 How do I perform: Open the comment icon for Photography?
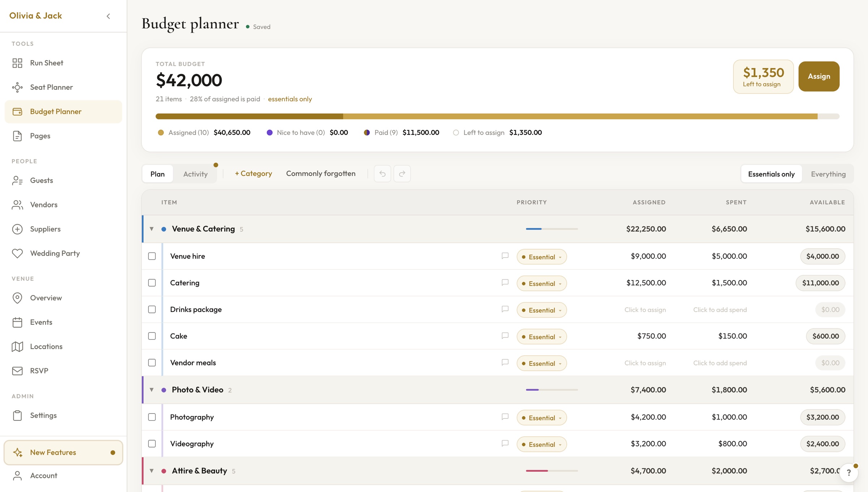505,417
